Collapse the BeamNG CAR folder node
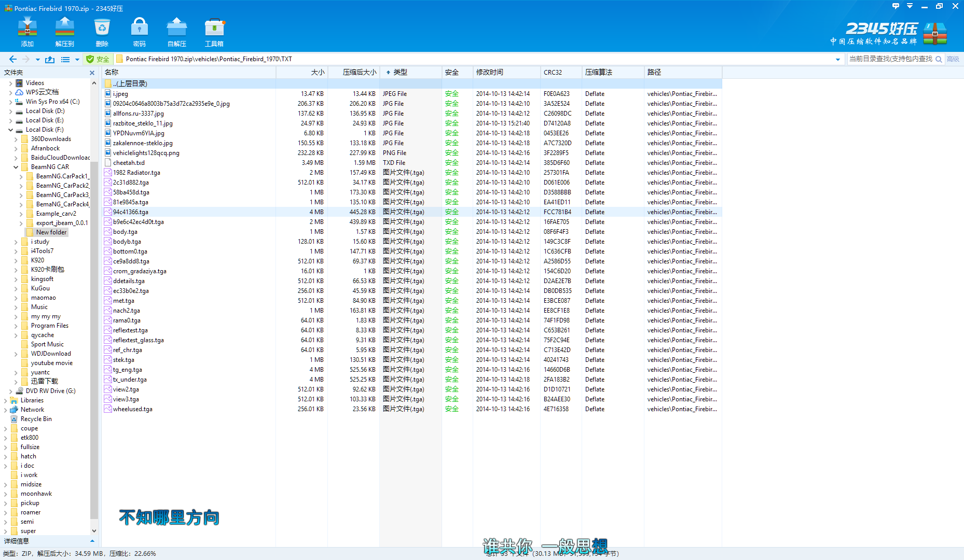The image size is (964, 560). click(16, 167)
